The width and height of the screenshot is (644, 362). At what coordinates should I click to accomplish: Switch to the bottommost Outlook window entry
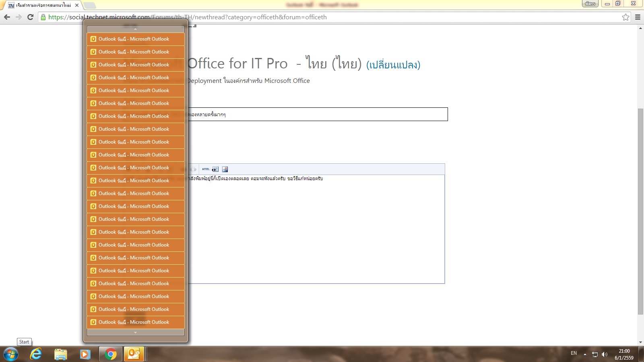click(x=136, y=322)
